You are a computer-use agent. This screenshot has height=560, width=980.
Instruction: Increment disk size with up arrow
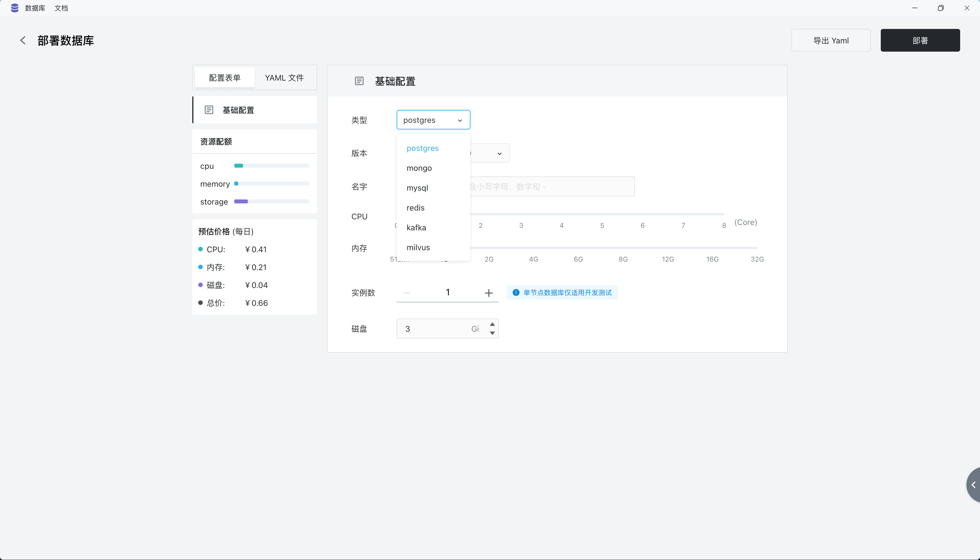coord(492,324)
